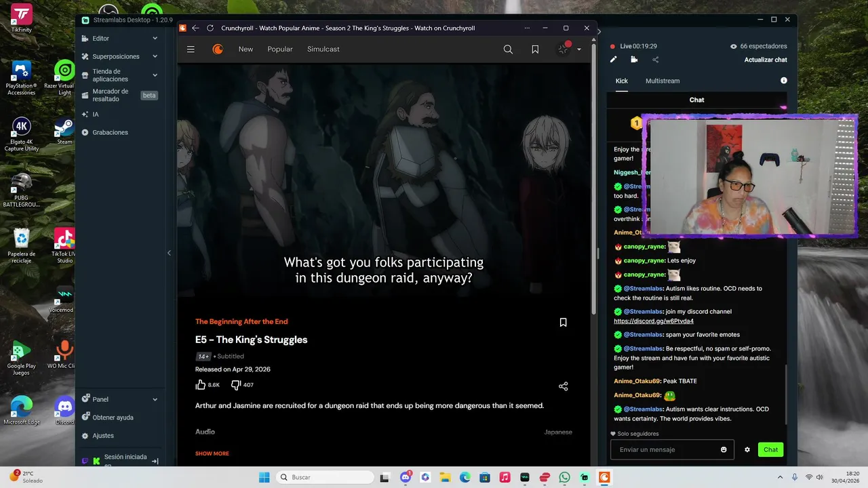Expand the Panel section chevron
The width and height of the screenshot is (868, 488).
coord(155,399)
